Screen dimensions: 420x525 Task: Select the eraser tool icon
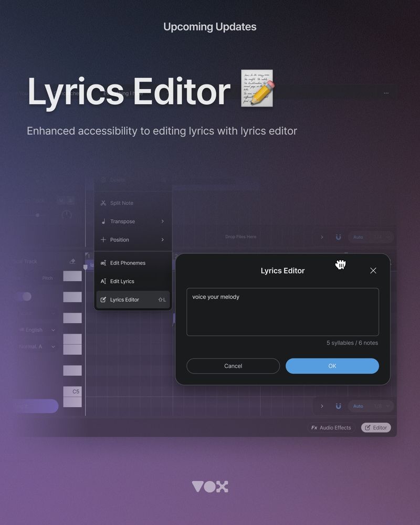point(72,261)
